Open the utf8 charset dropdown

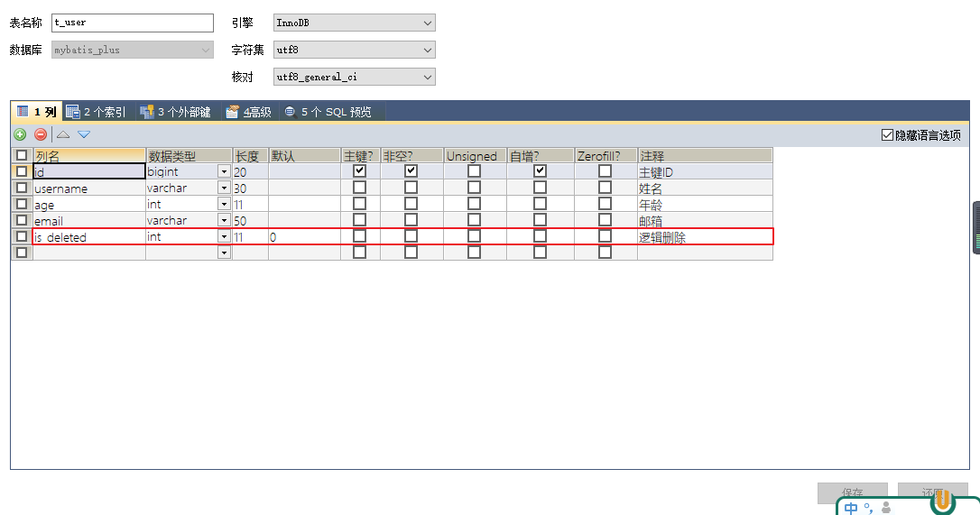(355, 50)
